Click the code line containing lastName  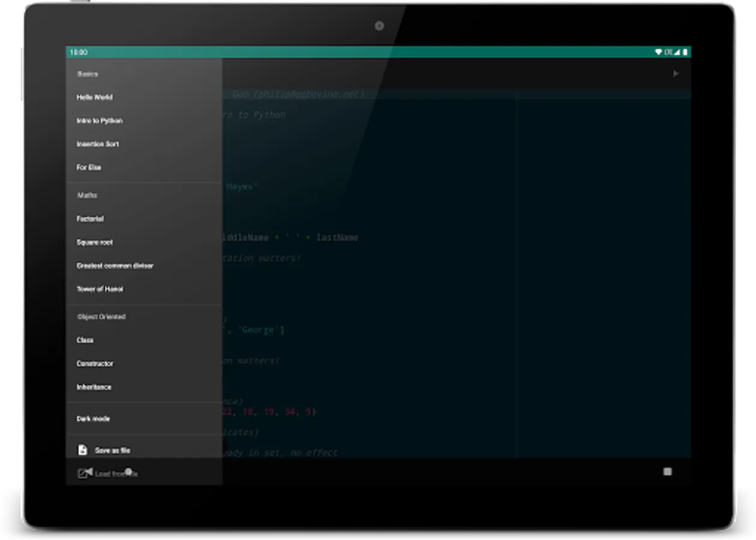[x=291, y=238]
